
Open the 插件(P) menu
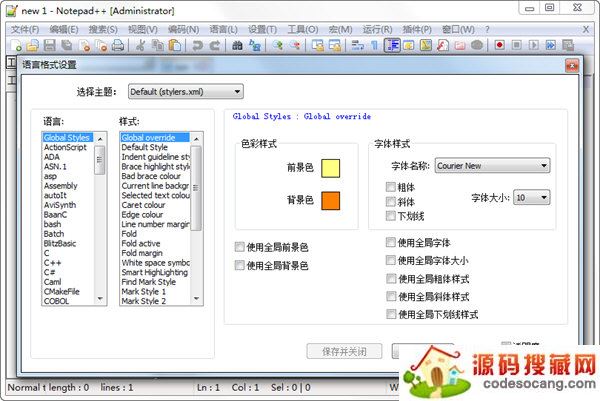(417, 29)
